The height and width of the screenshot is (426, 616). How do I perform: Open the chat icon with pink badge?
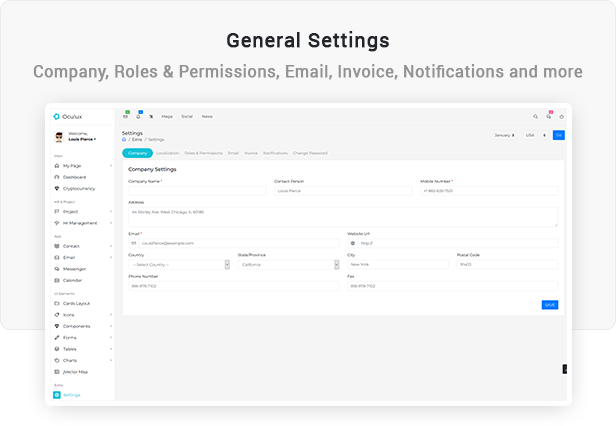click(548, 116)
